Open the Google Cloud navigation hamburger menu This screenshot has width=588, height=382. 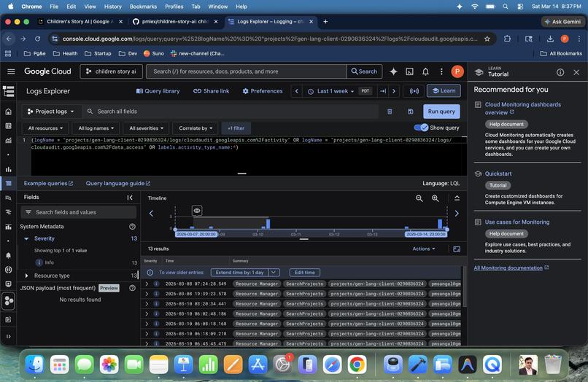tap(11, 71)
